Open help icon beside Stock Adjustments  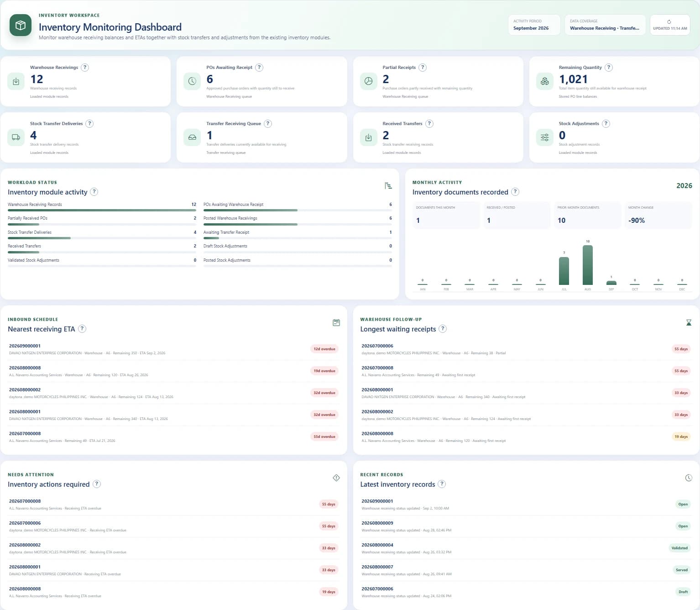(x=606, y=124)
